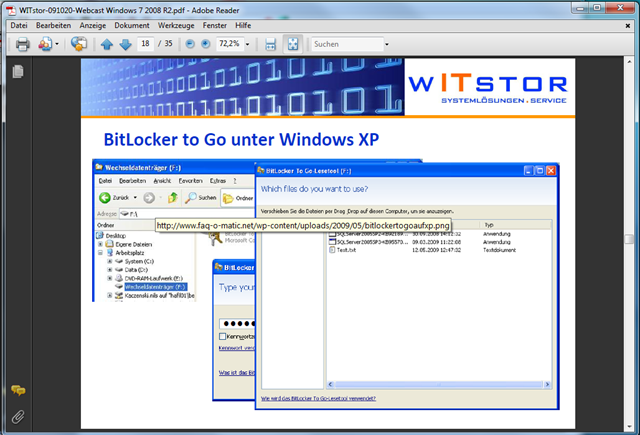Toggle scrolling page view icon
This screenshot has width=640, height=435.
pyautogui.click(x=271, y=44)
